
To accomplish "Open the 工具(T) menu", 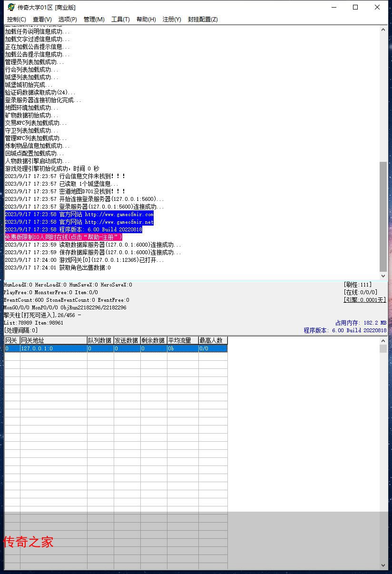I will pos(120,20).
